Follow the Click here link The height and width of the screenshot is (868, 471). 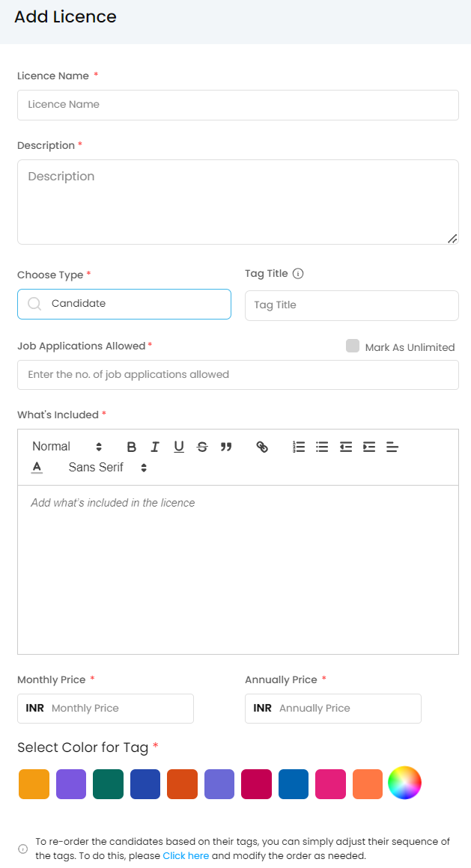click(x=186, y=855)
